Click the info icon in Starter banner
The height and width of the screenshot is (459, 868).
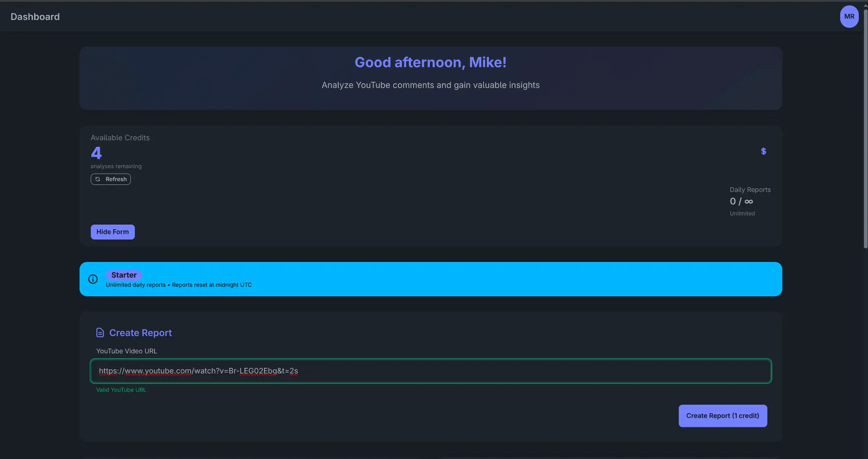pos(93,279)
